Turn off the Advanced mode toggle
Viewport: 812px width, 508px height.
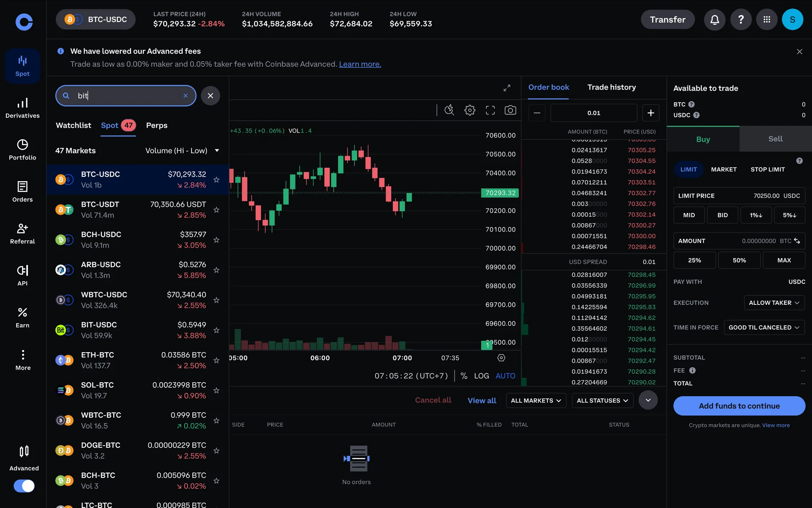click(x=24, y=486)
